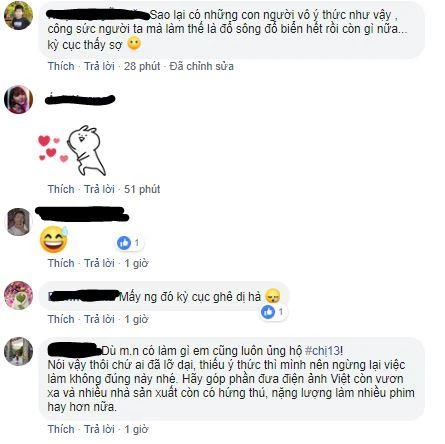Viewport: 445px width, 444px height.
Task: Click 'Thích' on the 28 phút comment
Action: tap(61, 66)
